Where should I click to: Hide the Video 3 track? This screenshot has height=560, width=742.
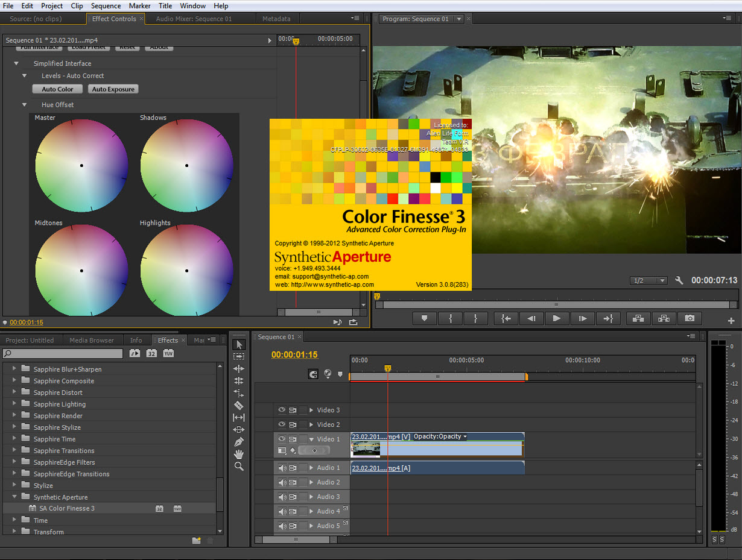tap(282, 410)
